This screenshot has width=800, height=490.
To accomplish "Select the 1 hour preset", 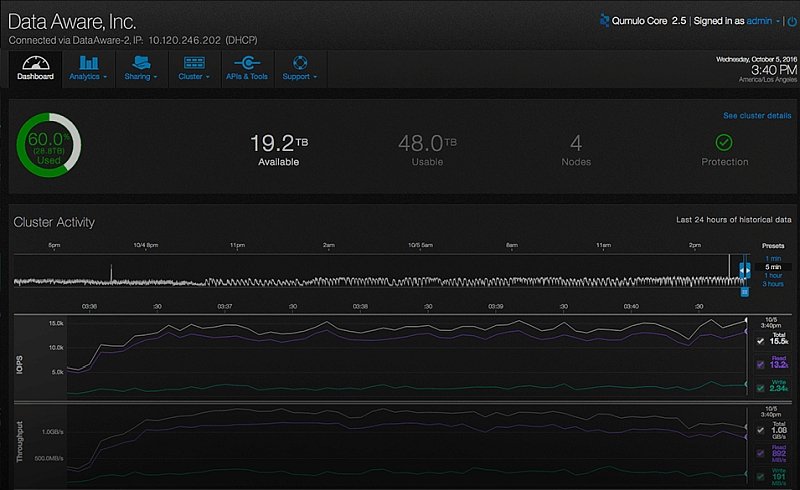I will tap(773, 276).
